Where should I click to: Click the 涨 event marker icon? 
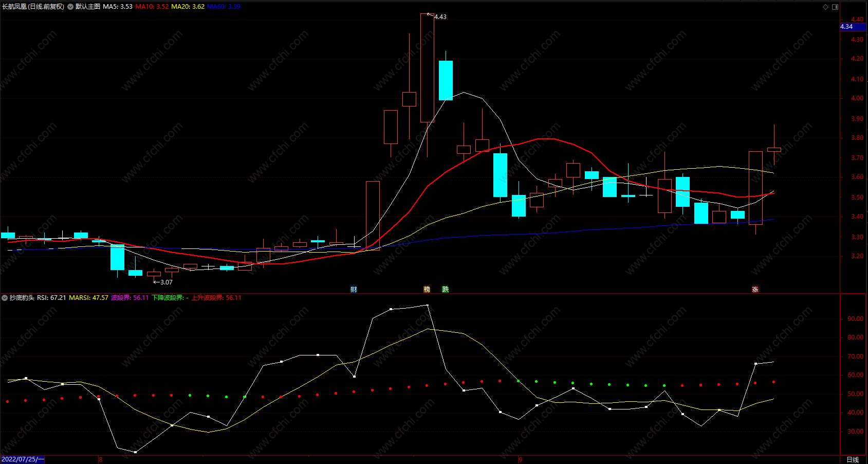(x=755, y=290)
